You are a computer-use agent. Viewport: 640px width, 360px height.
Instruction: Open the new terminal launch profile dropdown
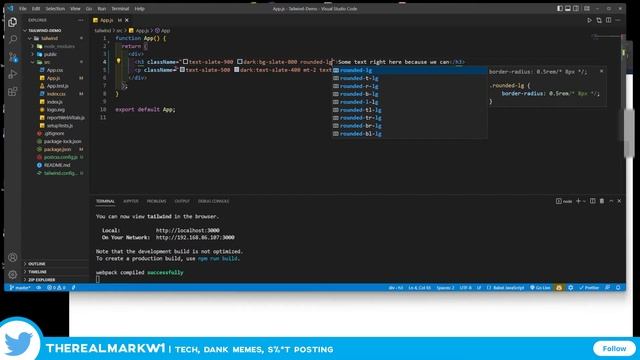pyautogui.click(x=584, y=201)
